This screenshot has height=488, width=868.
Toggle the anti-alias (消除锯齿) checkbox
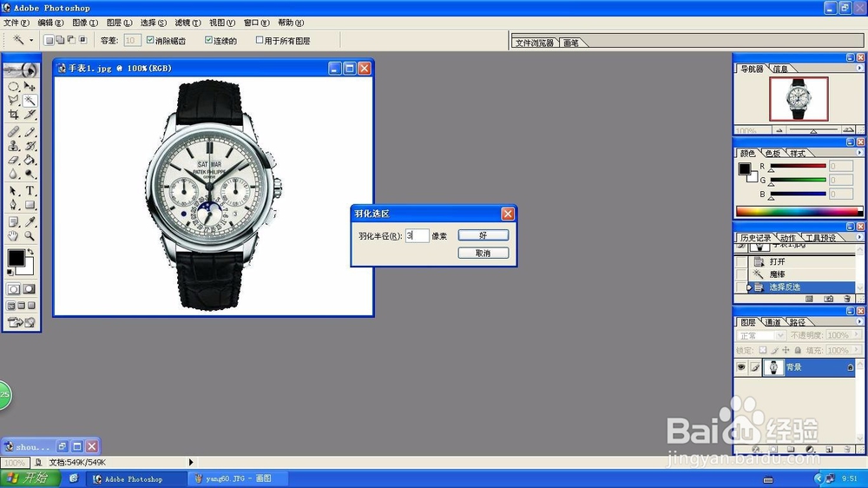pyautogui.click(x=150, y=40)
